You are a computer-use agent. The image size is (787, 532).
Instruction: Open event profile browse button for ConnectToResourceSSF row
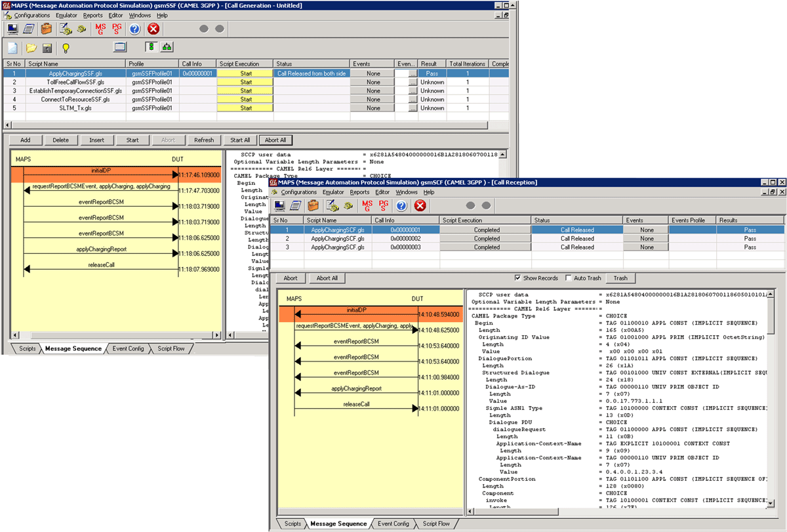[413, 100]
